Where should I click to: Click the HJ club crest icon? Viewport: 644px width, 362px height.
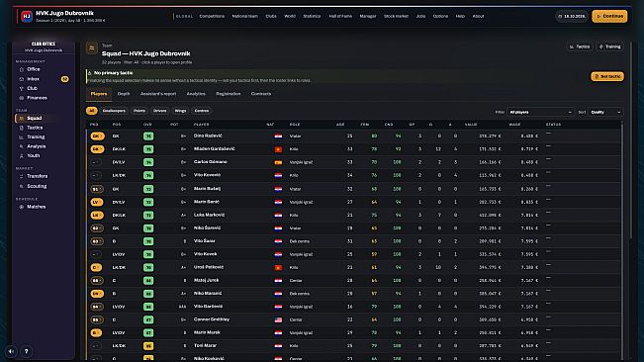point(27,17)
